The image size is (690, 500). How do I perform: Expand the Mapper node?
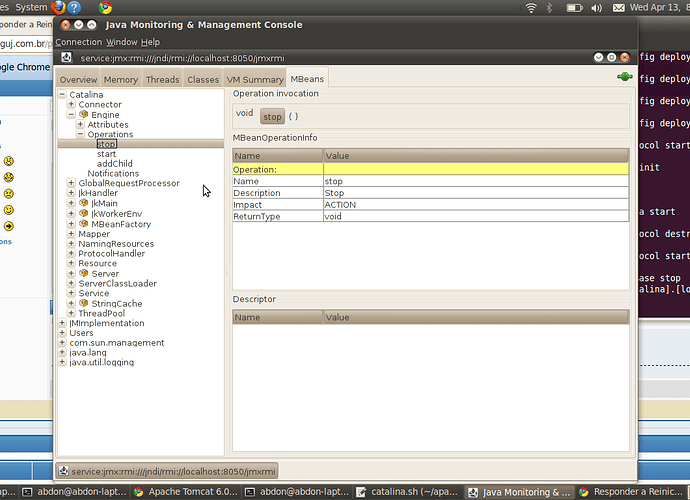pyautogui.click(x=71, y=233)
